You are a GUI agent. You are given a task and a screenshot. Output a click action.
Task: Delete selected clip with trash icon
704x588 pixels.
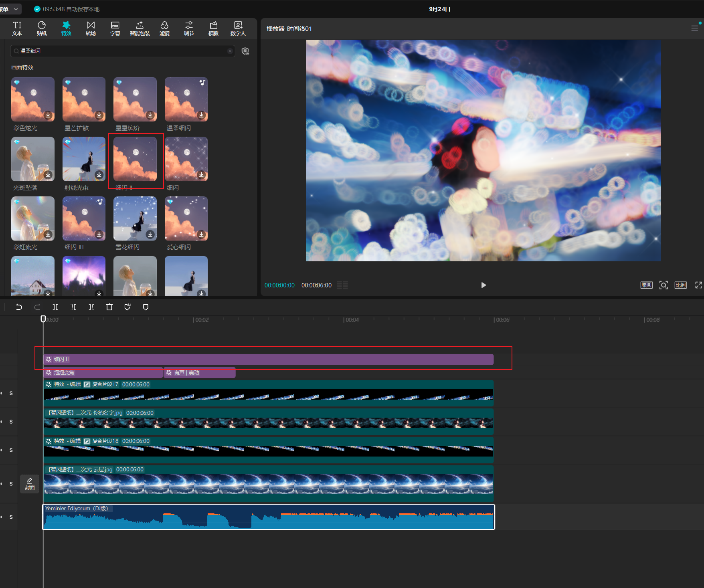[109, 307]
